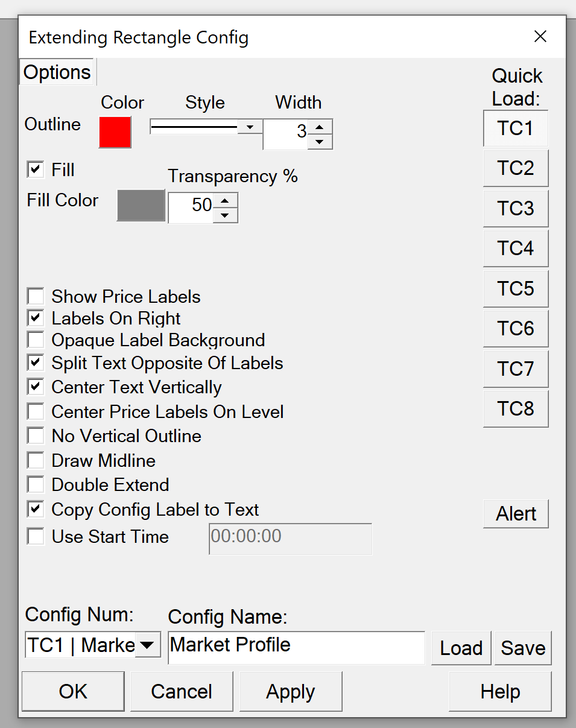The height and width of the screenshot is (728, 576).
Task: Quick load the TC7 configuration
Action: pyautogui.click(x=516, y=369)
